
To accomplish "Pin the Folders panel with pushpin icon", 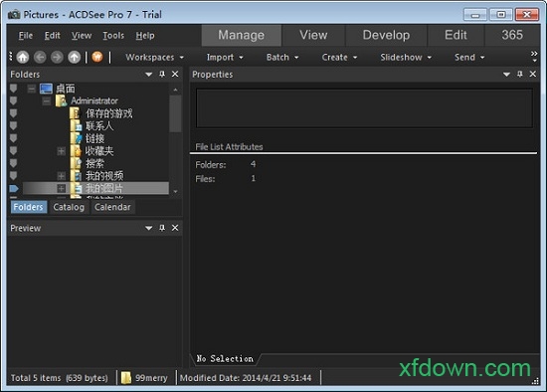I will point(162,74).
